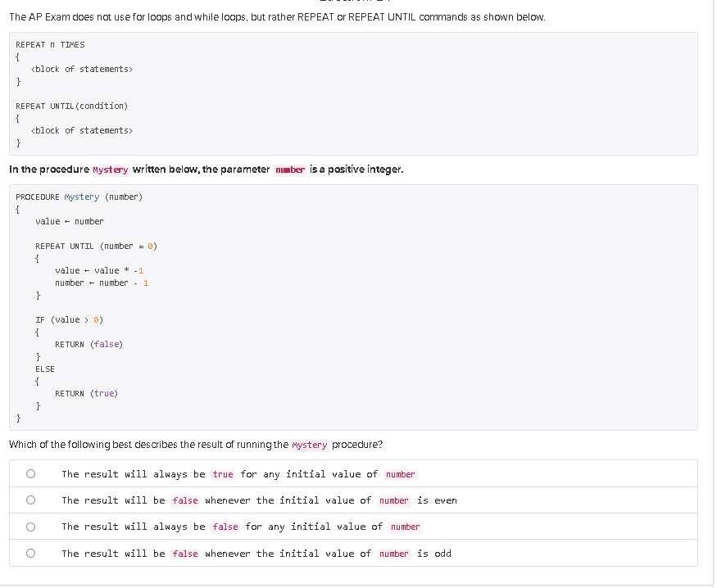Click the 'is even' text in second answer

click(x=437, y=500)
